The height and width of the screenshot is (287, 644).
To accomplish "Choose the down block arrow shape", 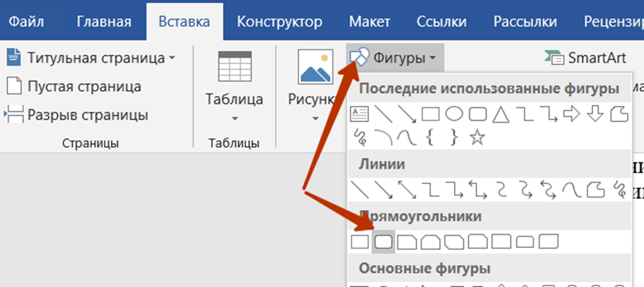I will (595, 114).
